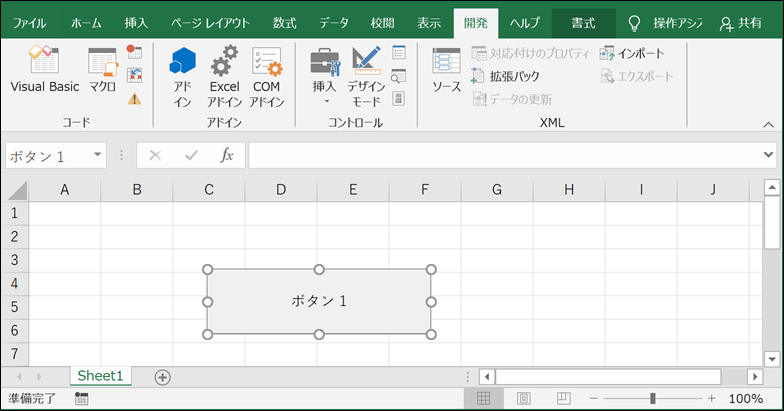The height and width of the screenshot is (411, 784).
Task: Open the Visual Basic editor
Action: click(x=44, y=70)
